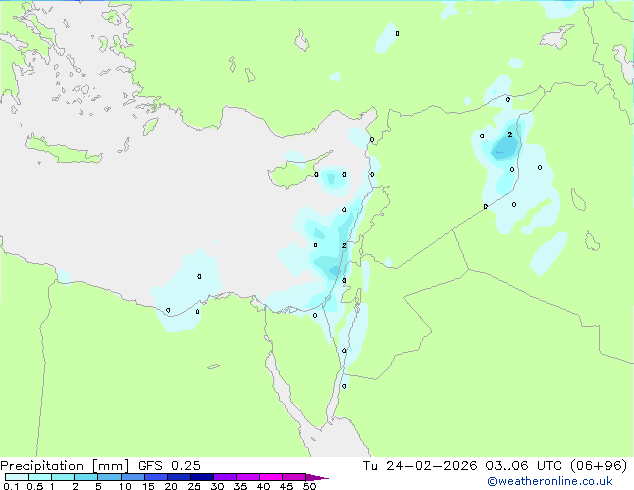Click the legend label '0.1'

coord(11,486)
